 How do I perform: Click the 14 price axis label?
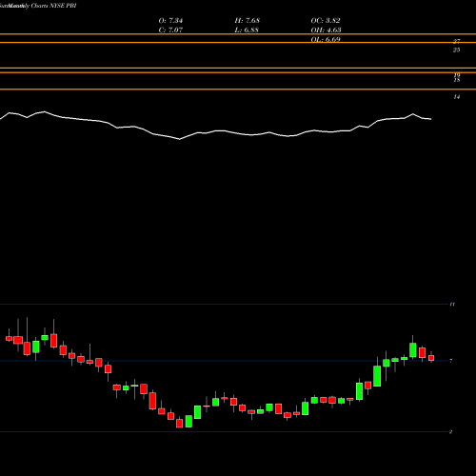pyautogui.click(x=457, y=97)
